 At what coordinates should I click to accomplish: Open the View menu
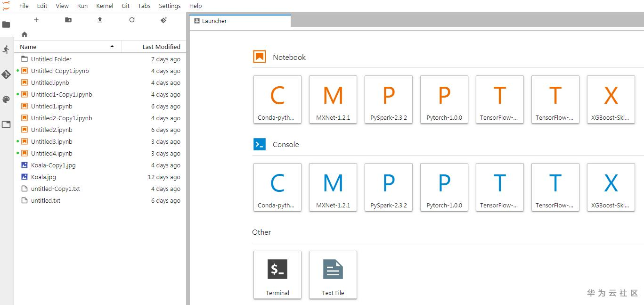pyautogui.click(x=62, y=6)
